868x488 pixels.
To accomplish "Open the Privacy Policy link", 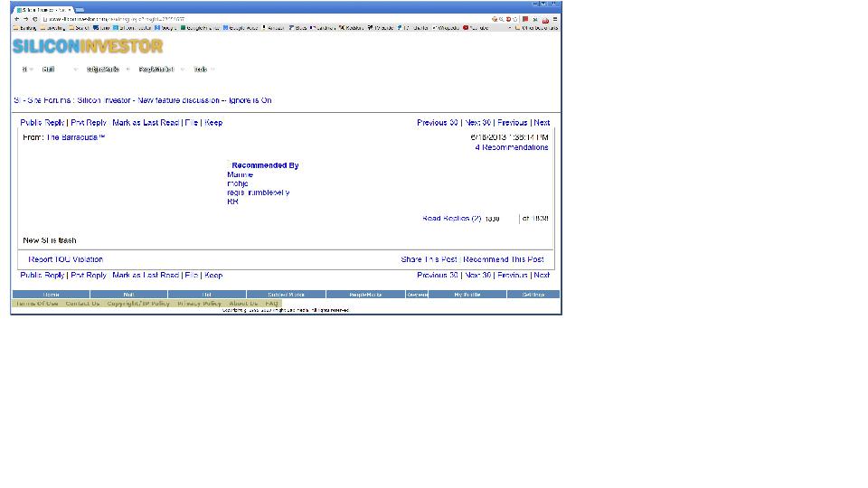I will (199, 304).
